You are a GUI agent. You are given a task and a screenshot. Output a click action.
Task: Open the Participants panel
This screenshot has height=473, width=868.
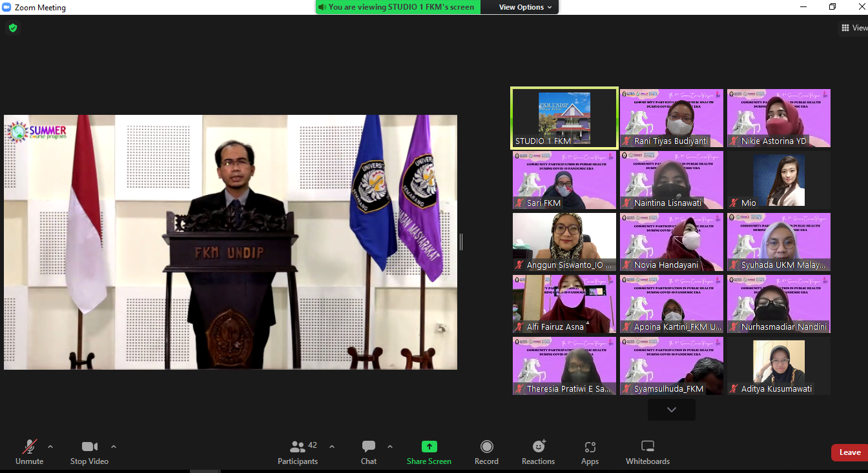click(x=298, y=451)
